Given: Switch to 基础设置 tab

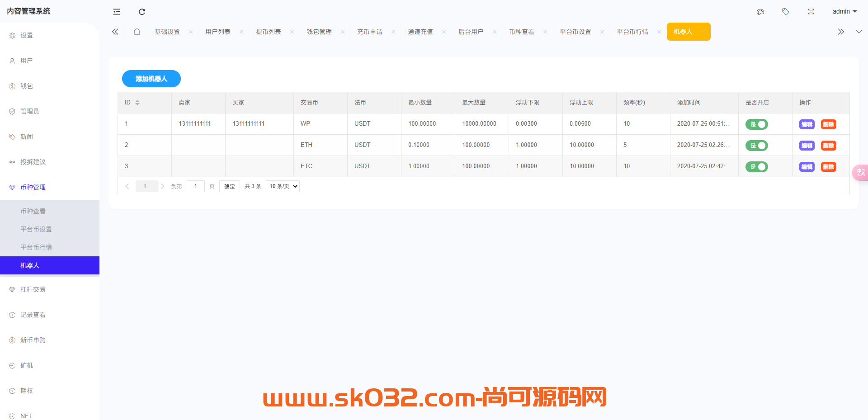Looking at the screenshot, I should pos(167,32).
